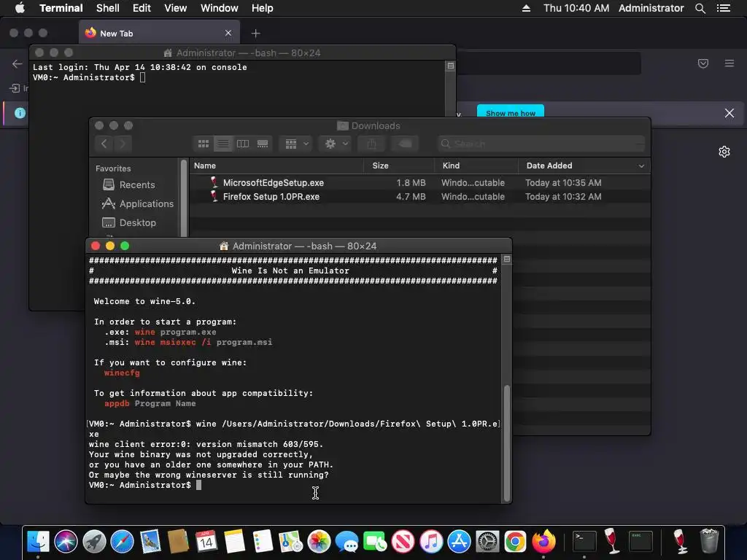Open Music app in Dock
The image size is (747, 560).
pos(431,542)
